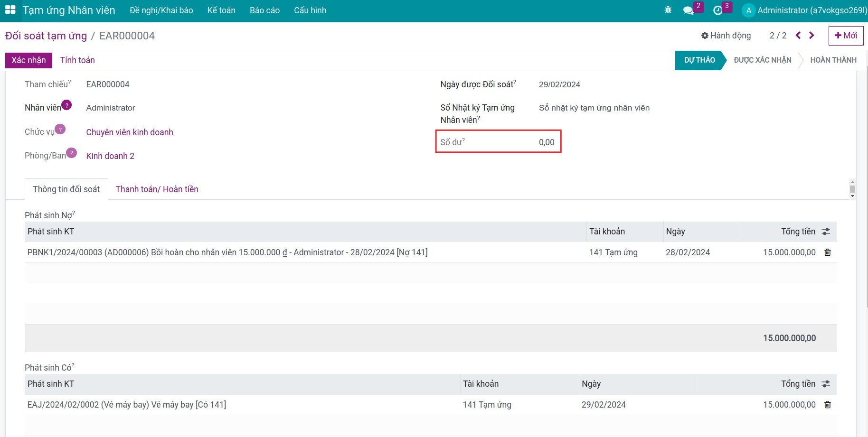Open the conversations messages icon

click(x=689, y=10)
